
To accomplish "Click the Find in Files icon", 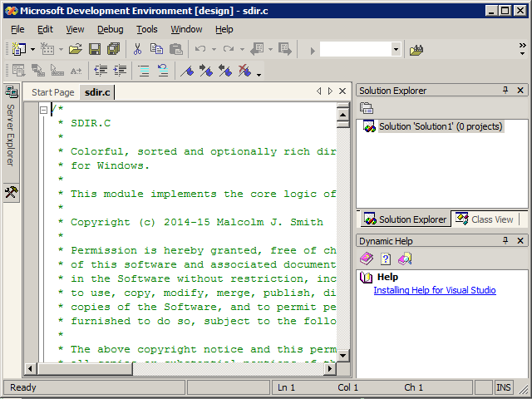I will click(x=416, y=50).
